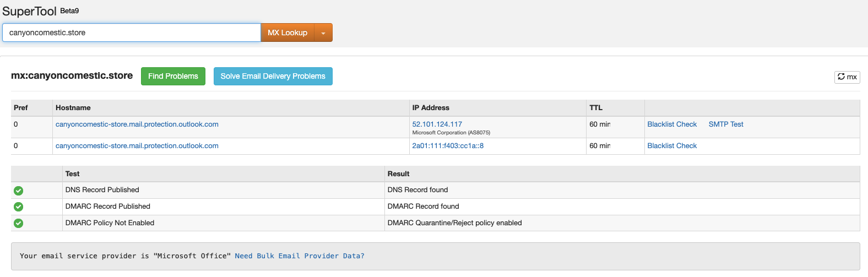Expand the dropdown arrow beside MX Lookup
868x277 pixels.
323,33
